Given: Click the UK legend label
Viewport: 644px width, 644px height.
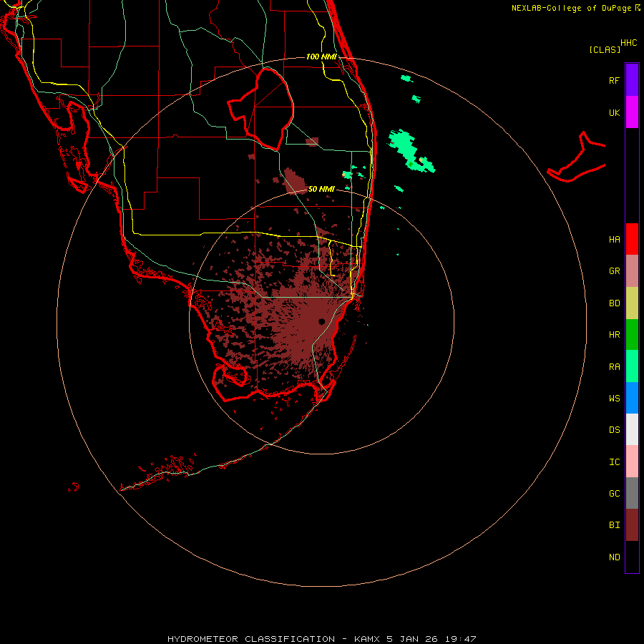Looking at the screenshot, I should 614,113.
